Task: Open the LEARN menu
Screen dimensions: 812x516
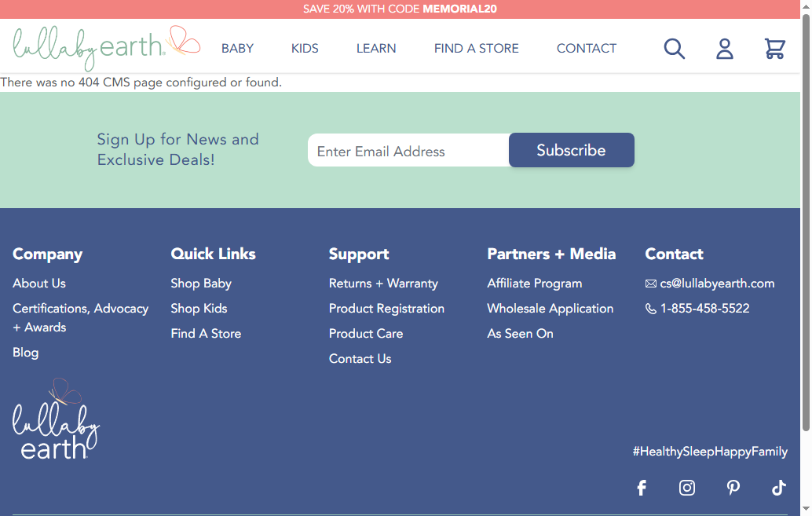Action: pos(376,49)
